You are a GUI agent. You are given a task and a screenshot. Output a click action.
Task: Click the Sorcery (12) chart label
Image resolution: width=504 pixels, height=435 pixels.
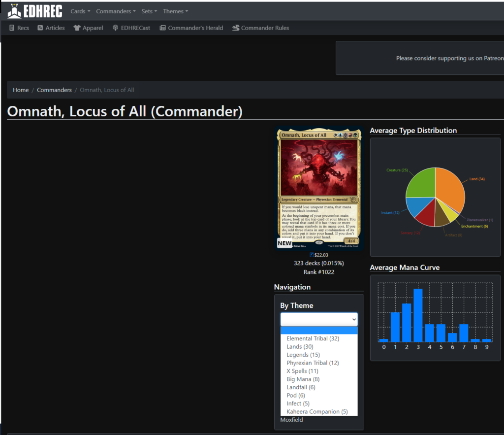tap(410, 233)
